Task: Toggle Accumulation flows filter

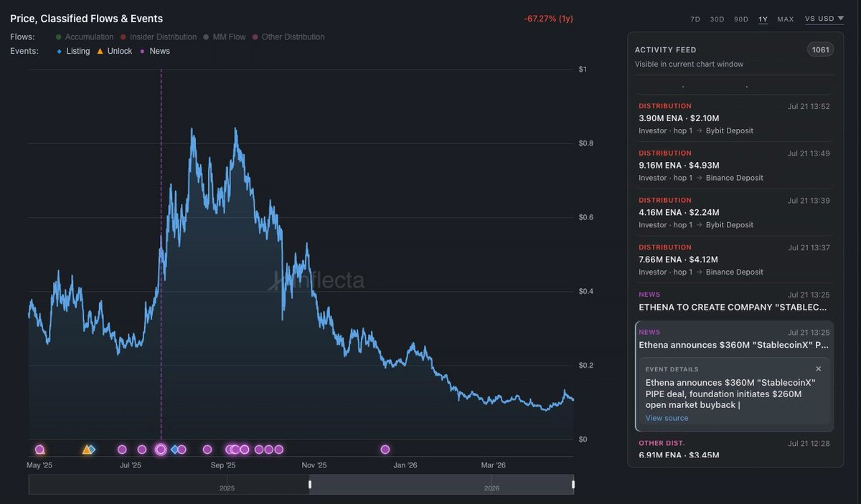Action: tap(85, 37)
